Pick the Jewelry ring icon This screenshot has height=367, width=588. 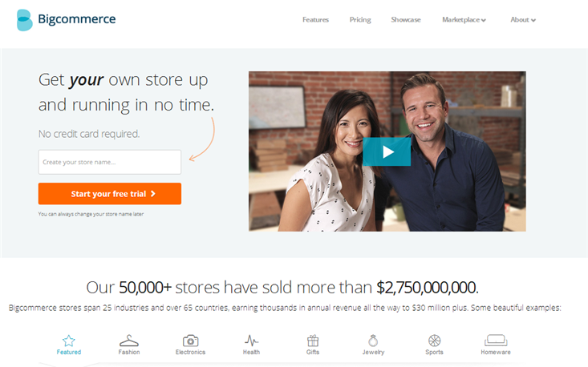(x=373, y=341)
